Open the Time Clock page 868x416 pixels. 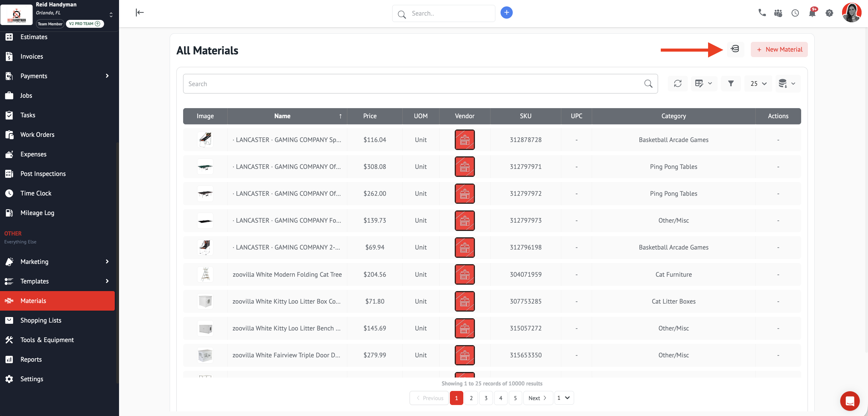[57, 193]
